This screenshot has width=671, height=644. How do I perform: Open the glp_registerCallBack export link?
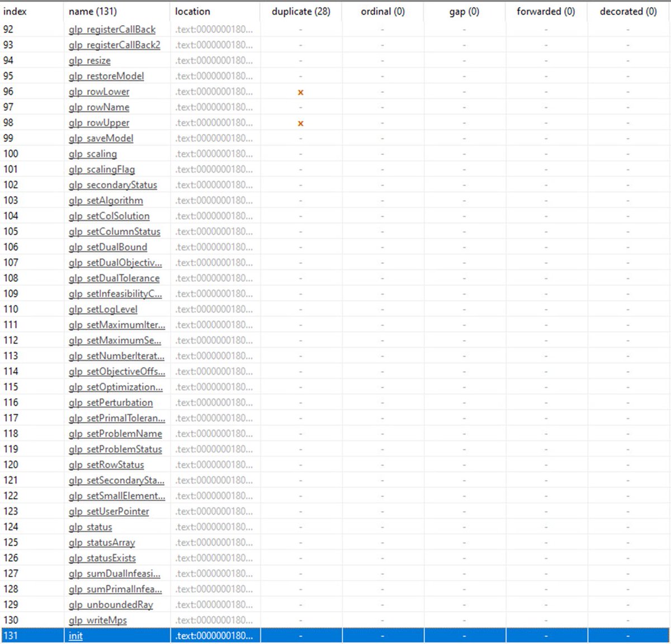click(112, 30)
